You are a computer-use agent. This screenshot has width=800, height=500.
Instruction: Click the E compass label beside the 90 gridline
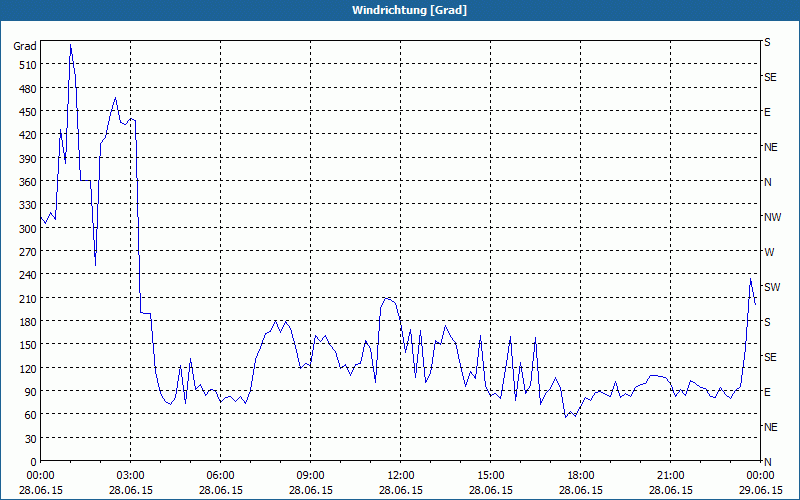(x=767, y=392)
